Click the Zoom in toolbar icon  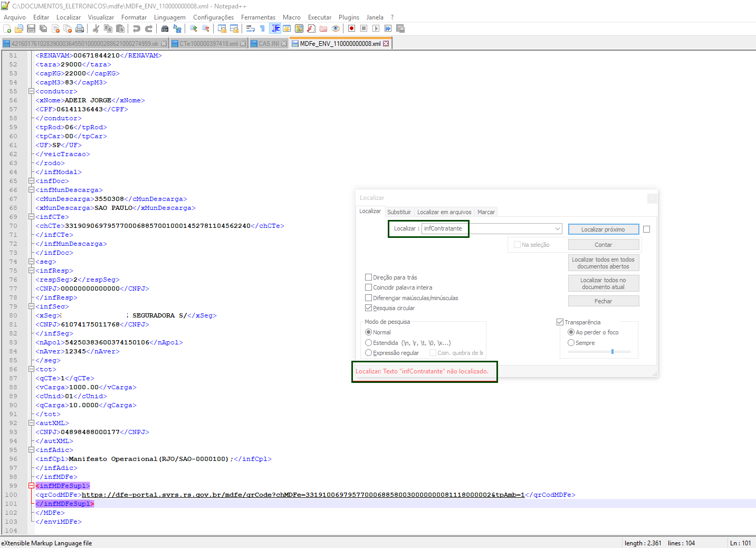194,28
